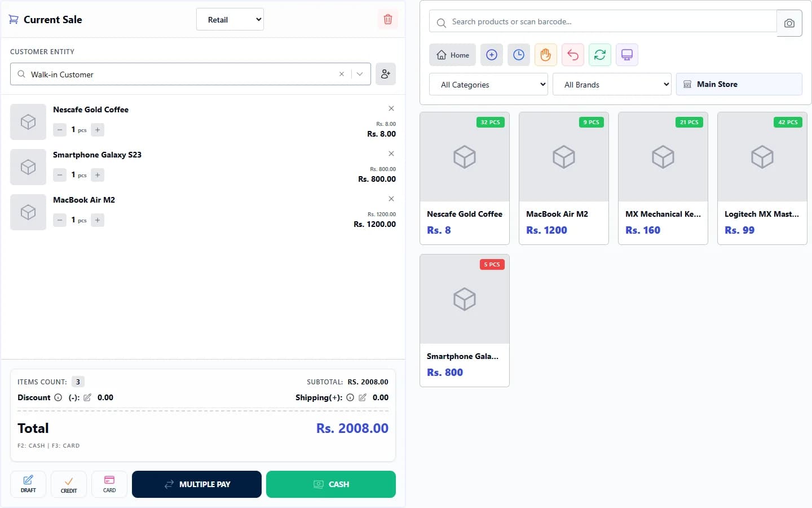Add new customer with the person-plus icon
The width and height of the screenshot is (812, 508).
[386, 74]
